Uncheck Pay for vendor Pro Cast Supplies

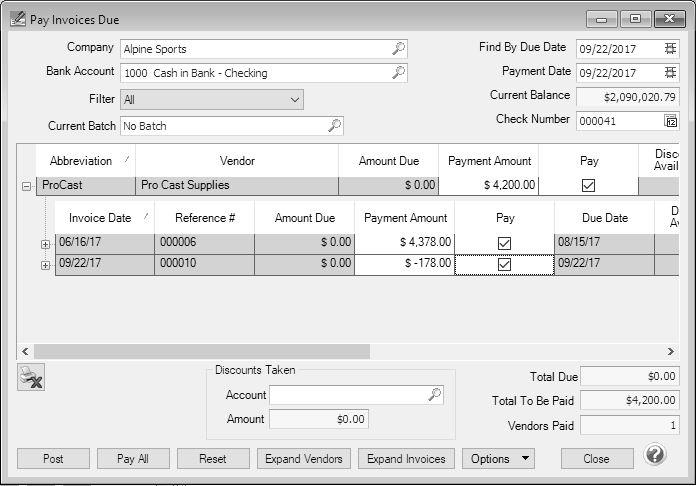(588, 185)
